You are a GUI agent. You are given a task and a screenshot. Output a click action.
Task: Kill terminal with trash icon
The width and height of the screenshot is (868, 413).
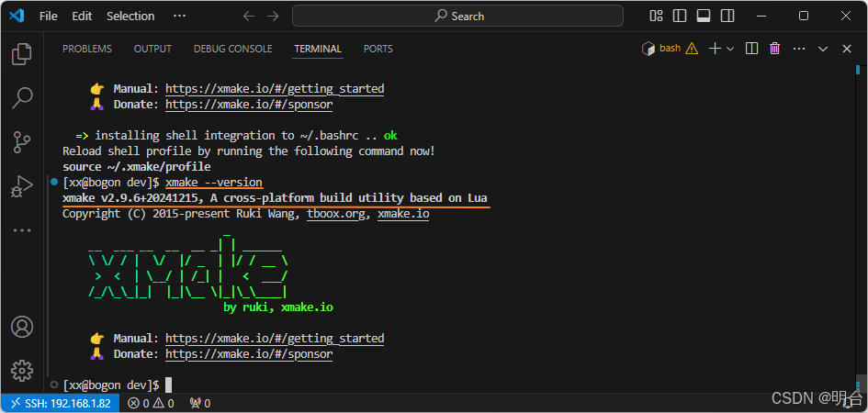click(x=774, y=49)
